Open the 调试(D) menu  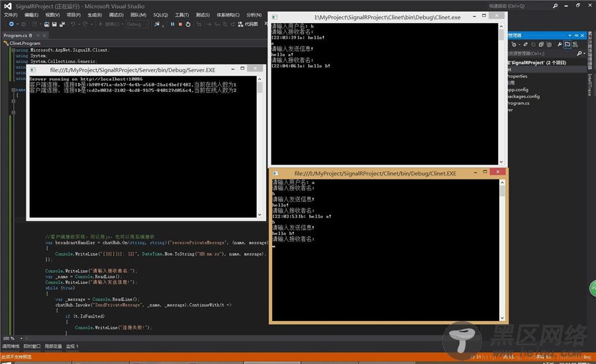(116, 15)
